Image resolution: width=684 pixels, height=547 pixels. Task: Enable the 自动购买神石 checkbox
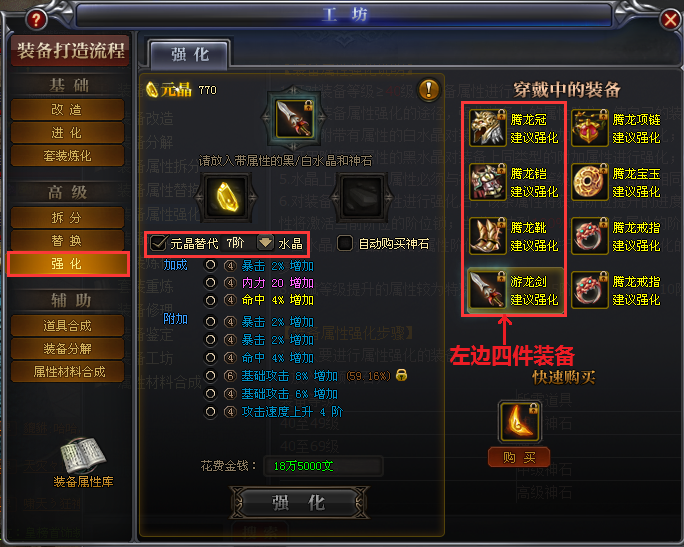(345, 243)
